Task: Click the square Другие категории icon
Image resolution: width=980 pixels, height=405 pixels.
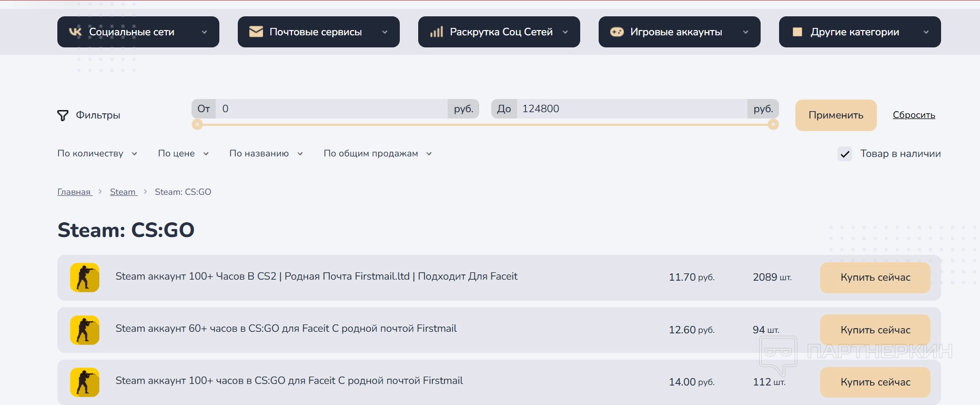Action: (x=797, y=32)
